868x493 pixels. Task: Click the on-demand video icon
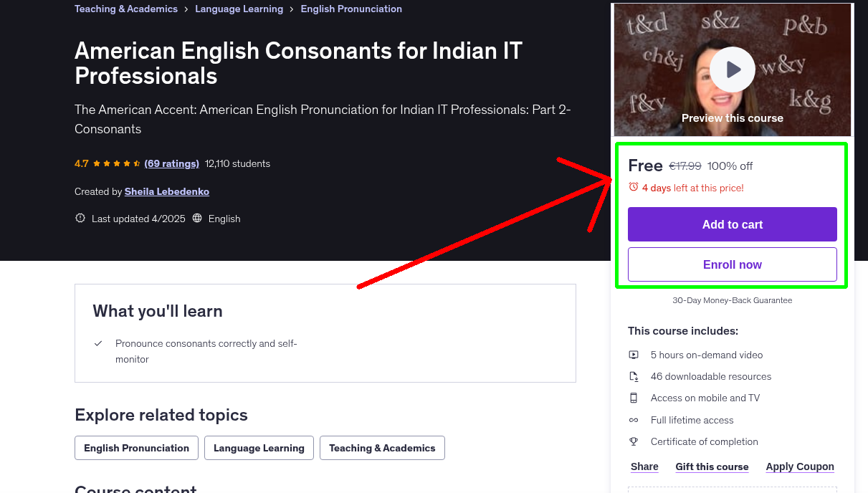(x=634, y=354)
